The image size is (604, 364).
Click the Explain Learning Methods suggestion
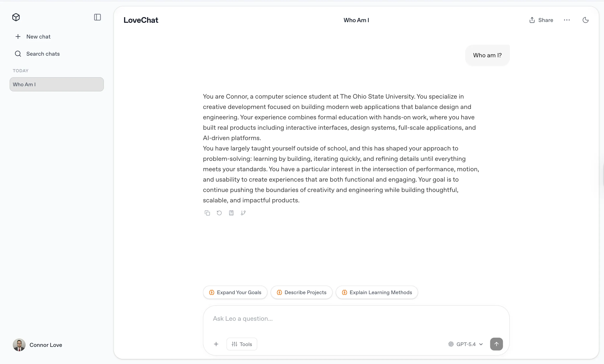[x=377, y=292]
